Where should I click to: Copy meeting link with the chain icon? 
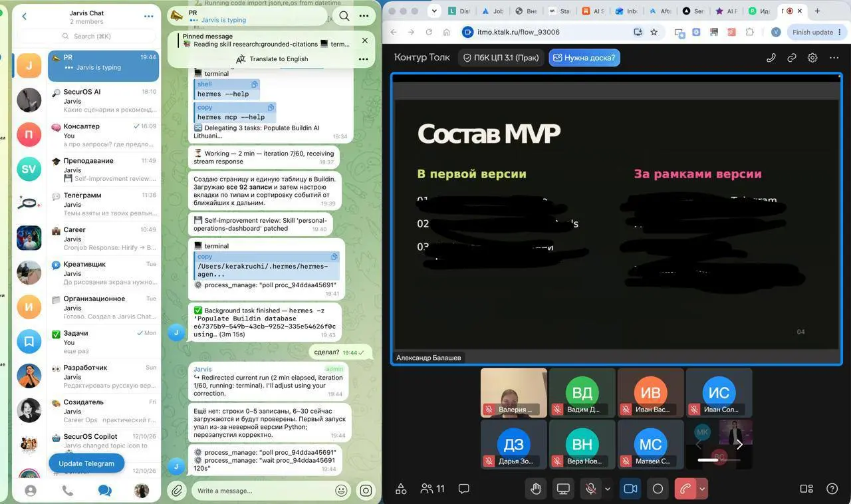(x=792, y=58)
